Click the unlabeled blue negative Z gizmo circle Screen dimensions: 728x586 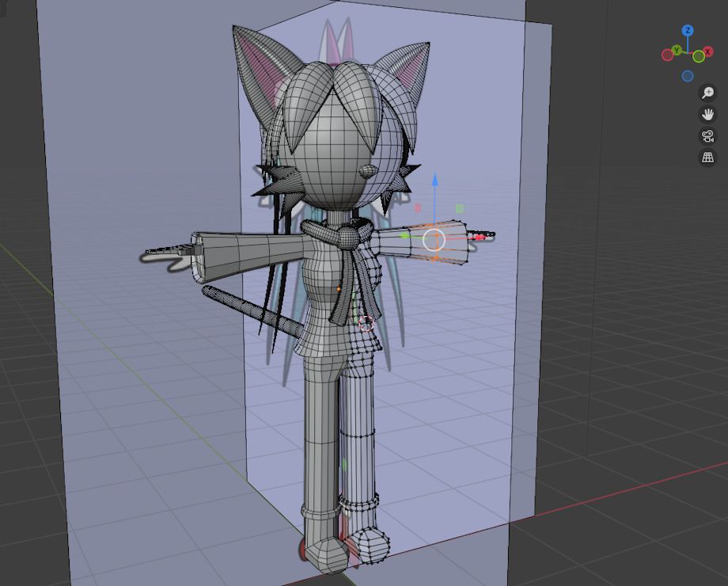tap(688, 76)
